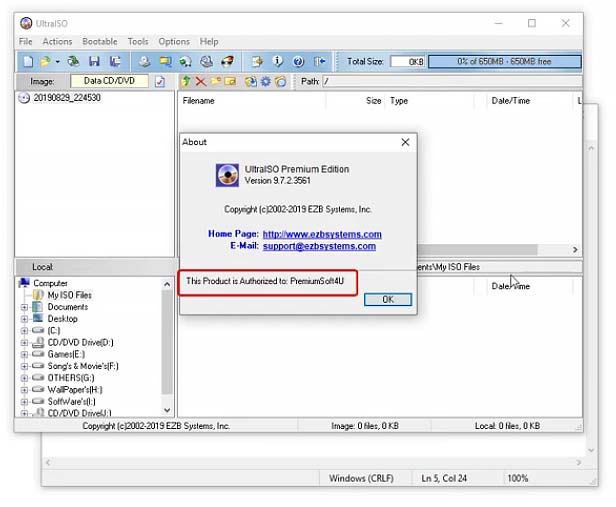Click the Path input field
The width and height of the screenshot is (616, 507).
(x=452, y=81)
